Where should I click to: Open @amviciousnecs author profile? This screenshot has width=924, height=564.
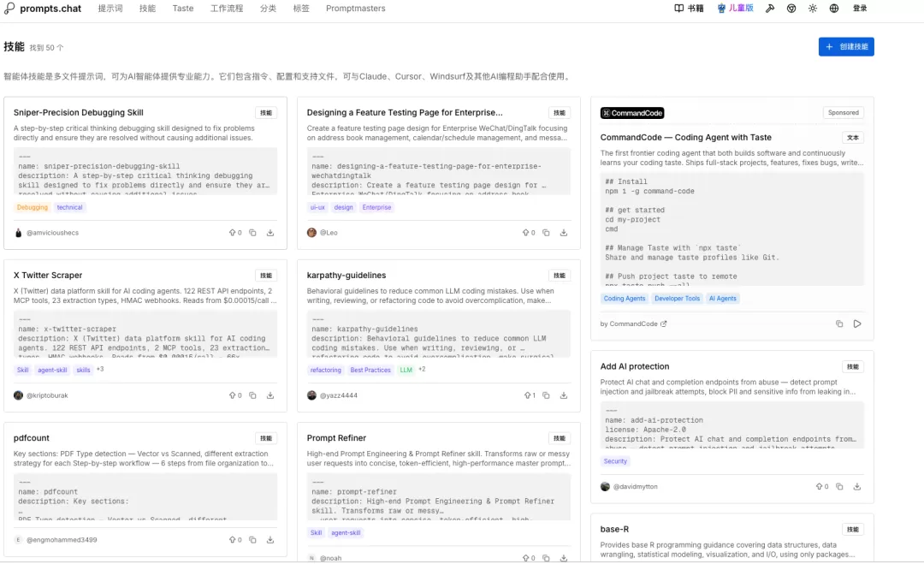pyautogui.click(x=52, y=233)
